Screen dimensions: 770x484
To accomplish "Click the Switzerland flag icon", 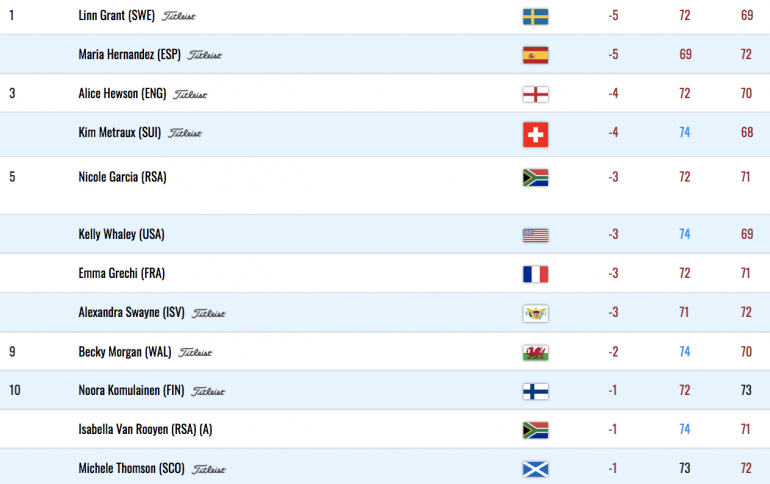I will point(535,134).
